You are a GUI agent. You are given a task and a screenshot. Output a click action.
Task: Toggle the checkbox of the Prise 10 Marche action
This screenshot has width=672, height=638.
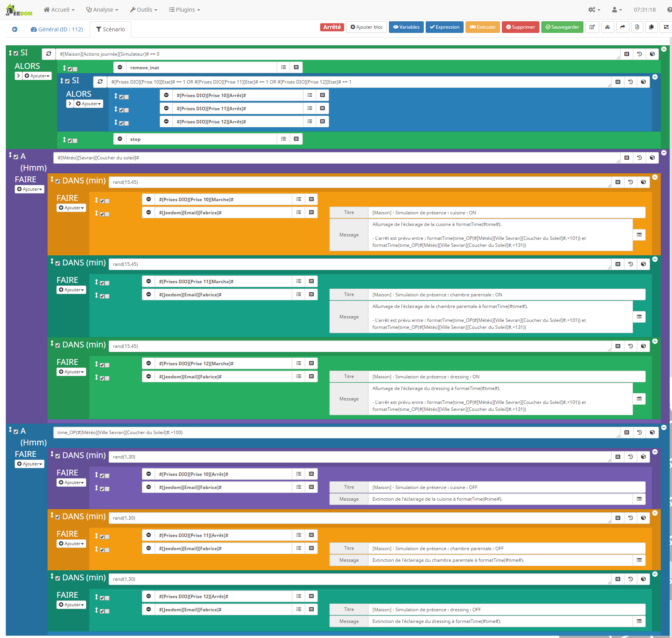click(x=102, y=201)
